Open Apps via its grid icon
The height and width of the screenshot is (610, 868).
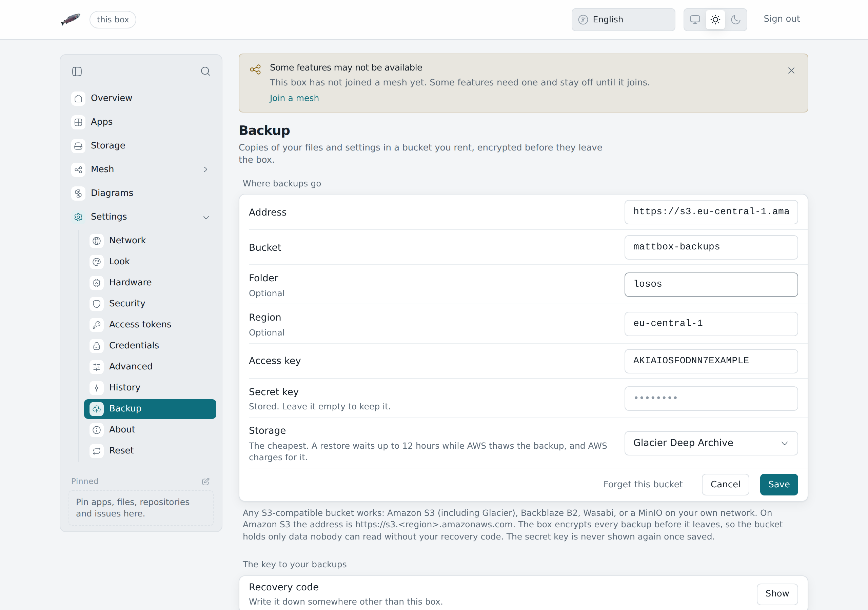(x=78, y=122)
